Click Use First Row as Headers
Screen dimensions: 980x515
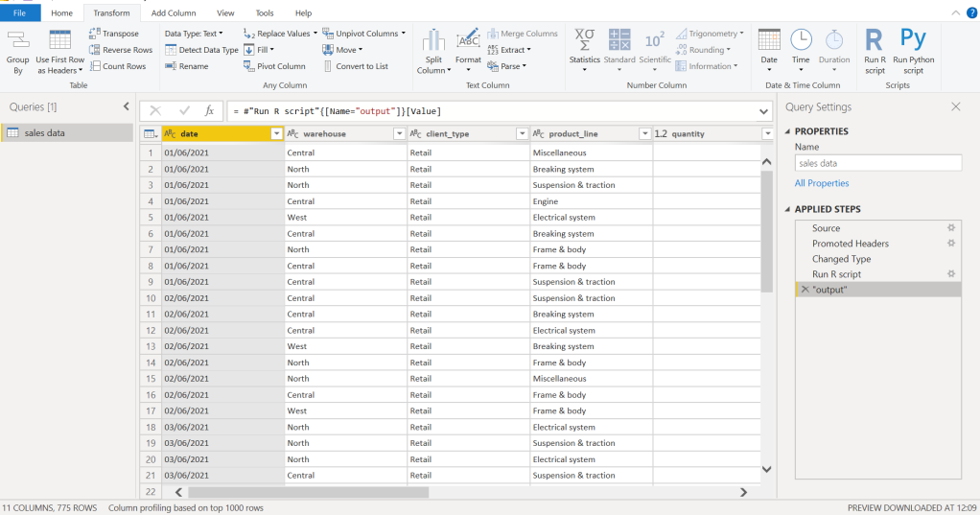coord(60,53)
